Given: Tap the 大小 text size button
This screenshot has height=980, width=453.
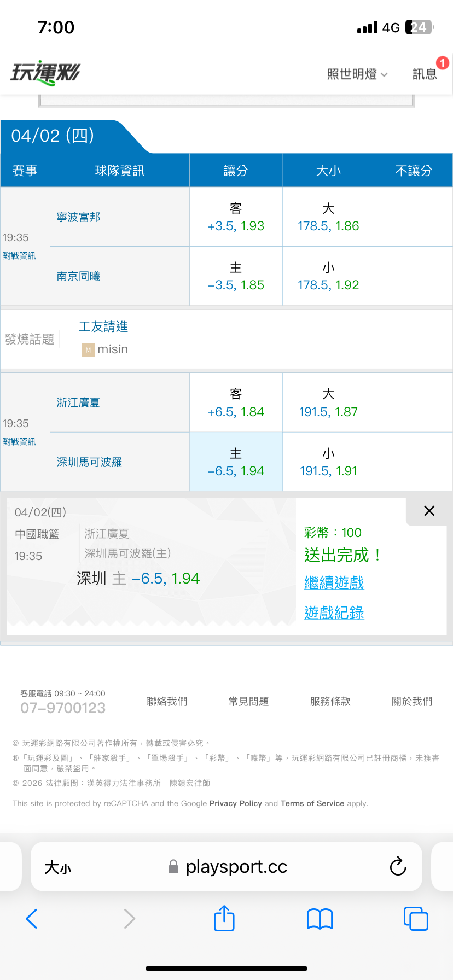Looking at the screenshot, I should click(57, 867).
